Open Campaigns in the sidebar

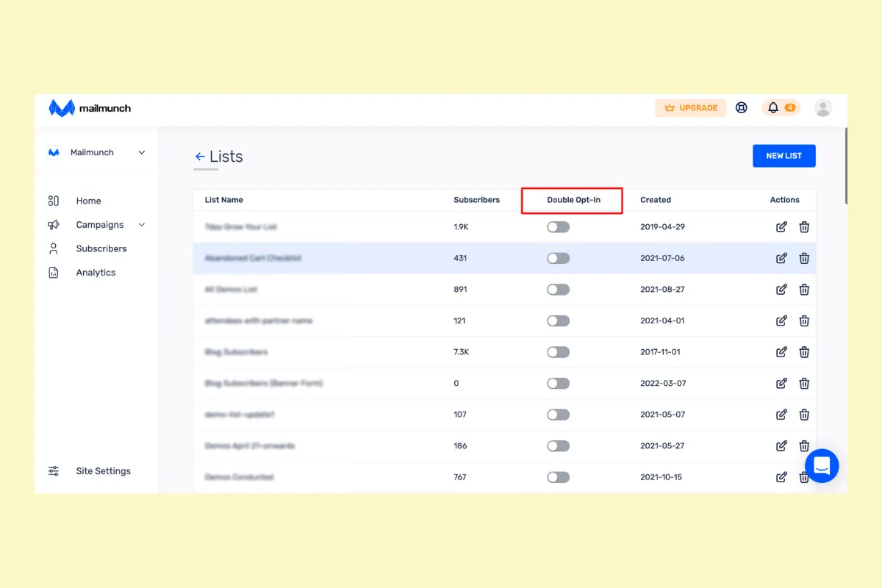coord(99,225)
